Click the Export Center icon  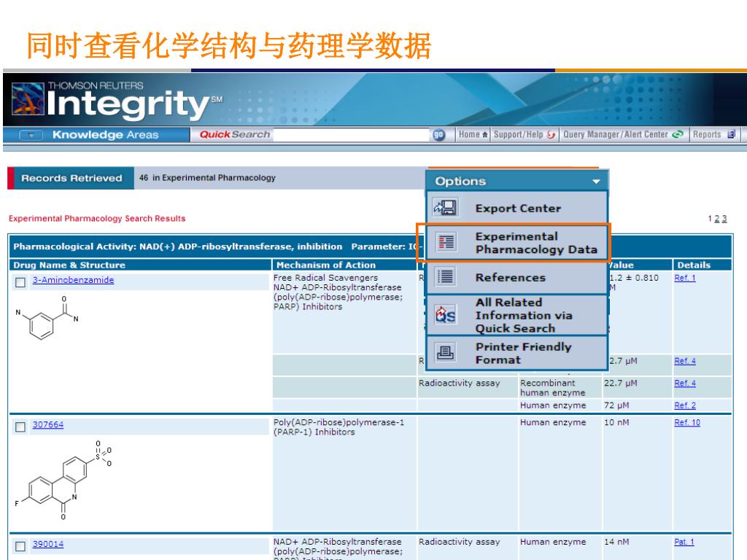coord(446,208)
